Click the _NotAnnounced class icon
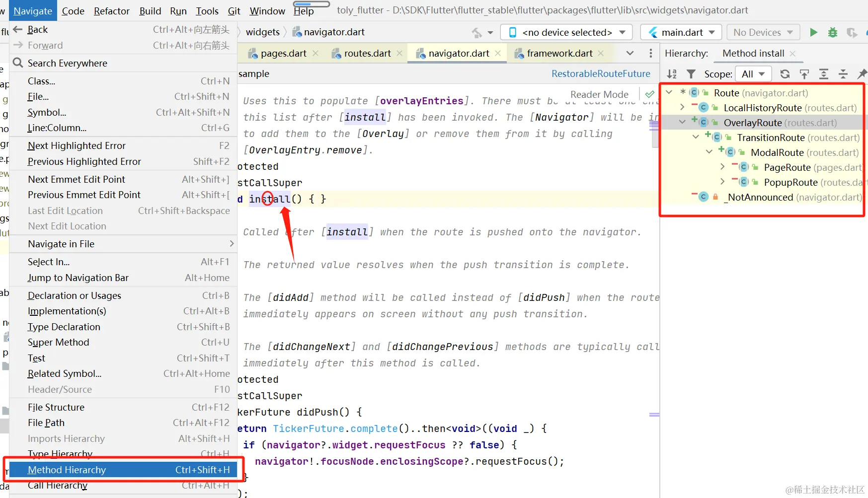This screenshot has height=498, width=868. pyautogui.click(x=704, y=197)
